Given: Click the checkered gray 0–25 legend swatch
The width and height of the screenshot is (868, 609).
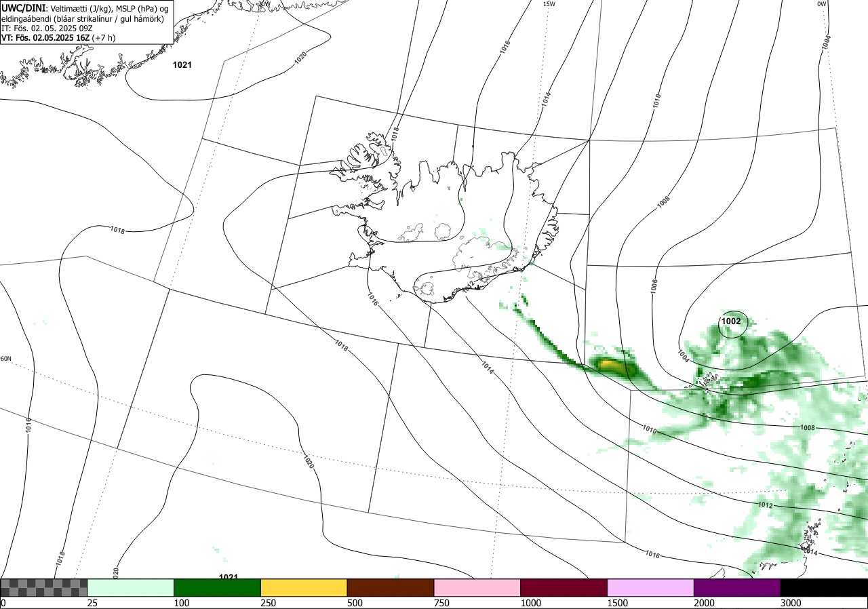Looking at the screenshot, I should click(44, 587).
